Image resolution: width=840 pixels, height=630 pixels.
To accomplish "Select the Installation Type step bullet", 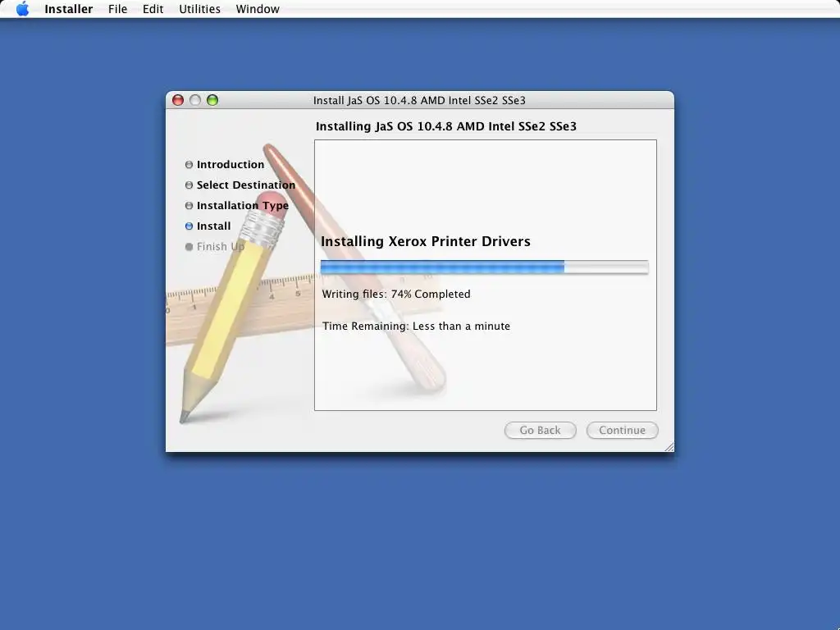I will [189, 206].
